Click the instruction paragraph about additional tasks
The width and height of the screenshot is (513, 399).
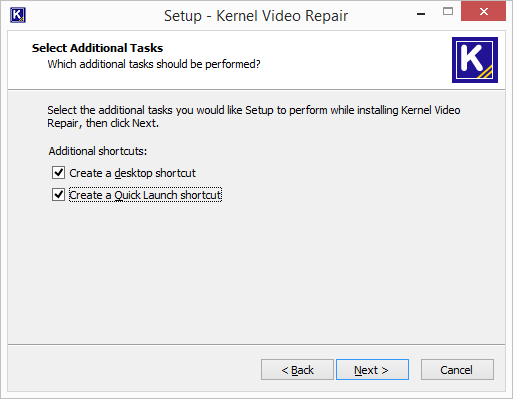pyautogui.click(x=254, y=116)
